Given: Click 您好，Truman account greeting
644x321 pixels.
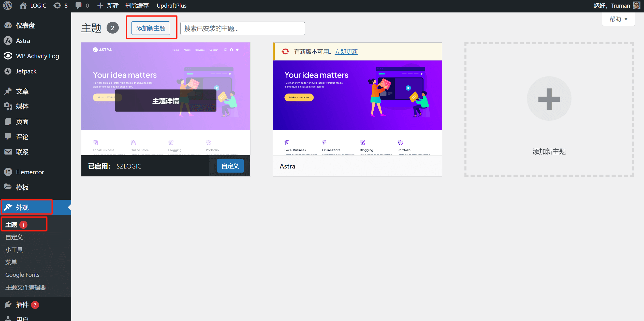Looking at the screenshot, I should click(612, 6).
